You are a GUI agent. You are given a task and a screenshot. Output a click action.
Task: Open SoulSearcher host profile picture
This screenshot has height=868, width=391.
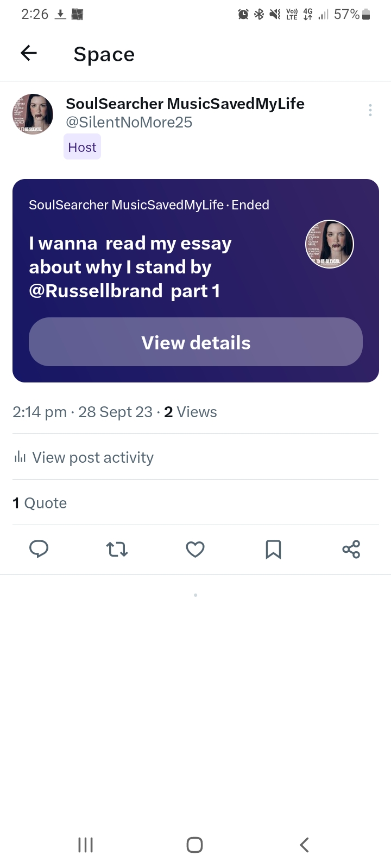33,114
